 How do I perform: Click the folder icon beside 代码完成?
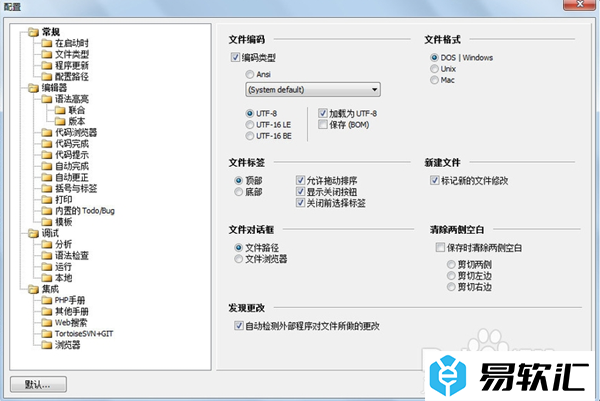click(x=47, y=143)
